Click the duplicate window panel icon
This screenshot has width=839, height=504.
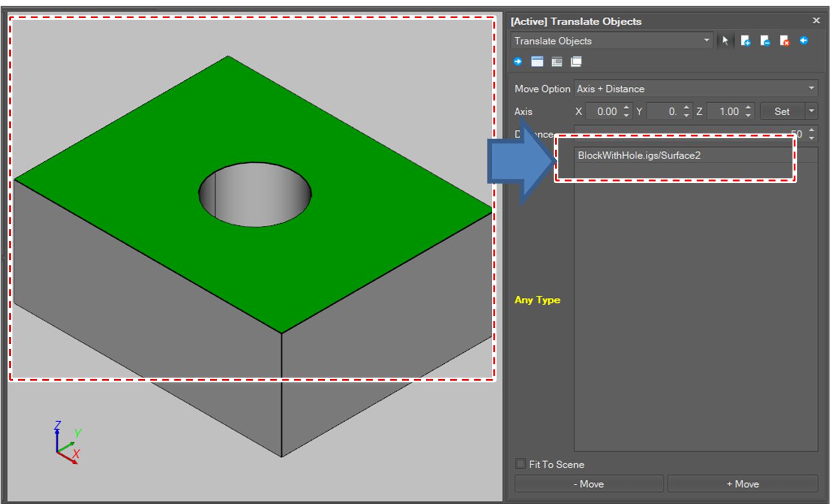(x=576, y=61)
